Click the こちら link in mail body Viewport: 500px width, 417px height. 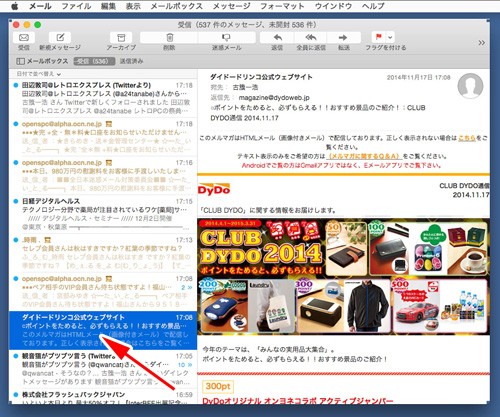click(x=467, y=138)
